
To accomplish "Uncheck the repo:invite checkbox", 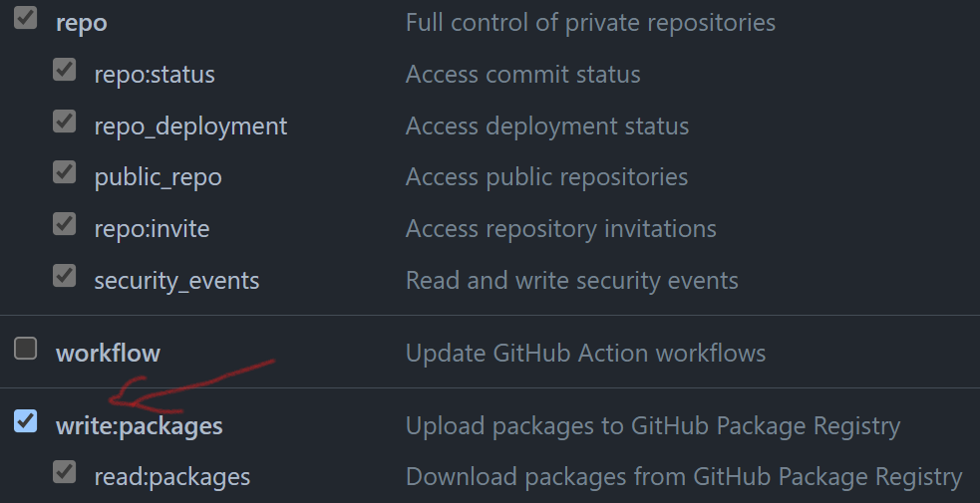I will [x=65, y=224].
